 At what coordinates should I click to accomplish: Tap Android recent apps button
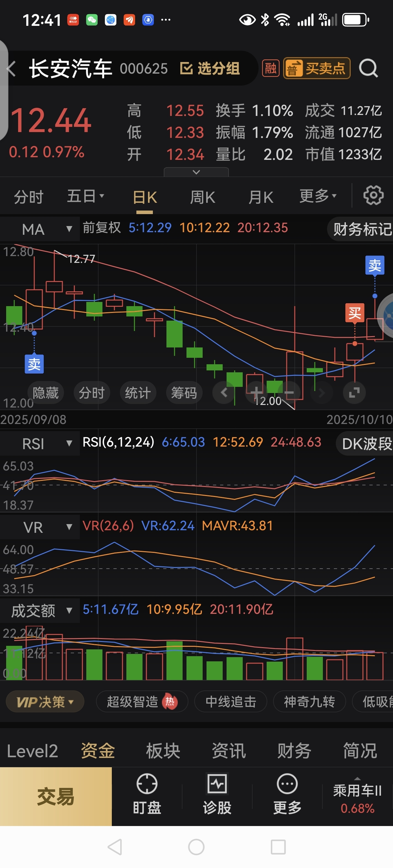click(x=278, y=847)
